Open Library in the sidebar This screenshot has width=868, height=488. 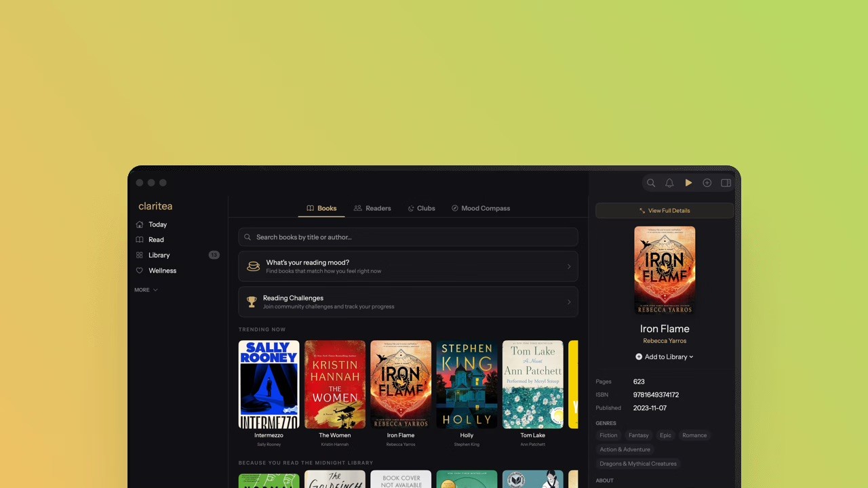tap(178, 255)
